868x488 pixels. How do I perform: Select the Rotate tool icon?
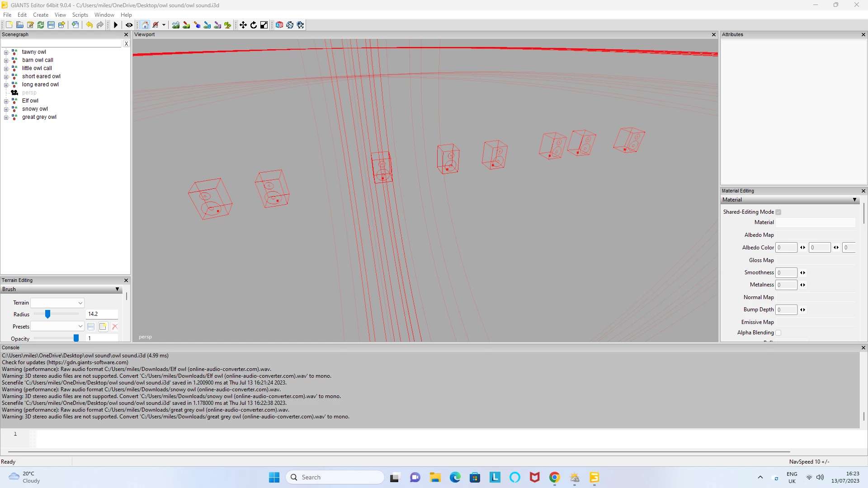254,25
